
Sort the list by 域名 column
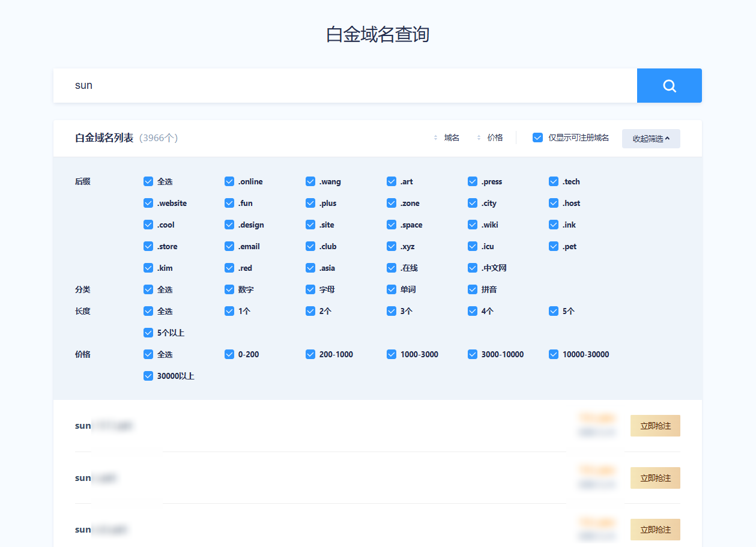[x=446, y=138]
